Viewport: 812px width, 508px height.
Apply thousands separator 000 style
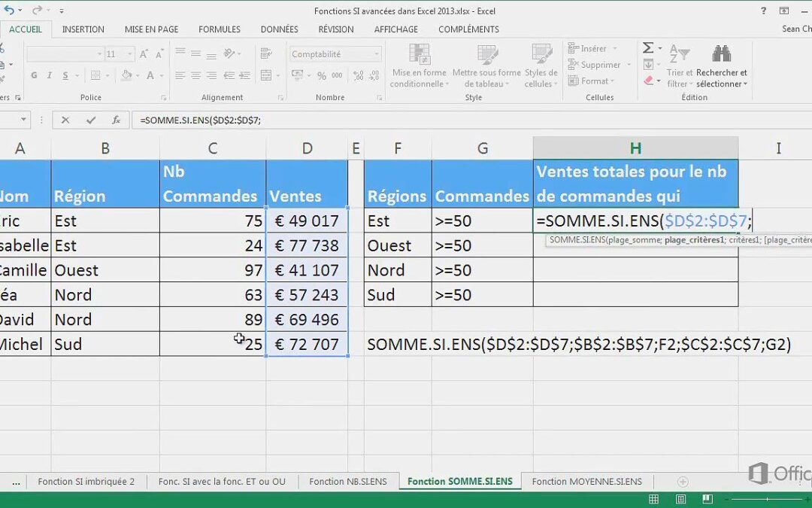tap(337, 76)
